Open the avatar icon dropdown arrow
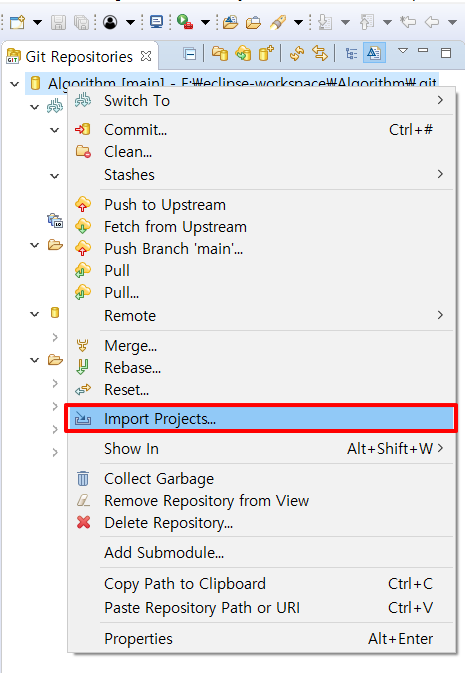The height and width of the screenshot is (673, 465). point(130,22)
